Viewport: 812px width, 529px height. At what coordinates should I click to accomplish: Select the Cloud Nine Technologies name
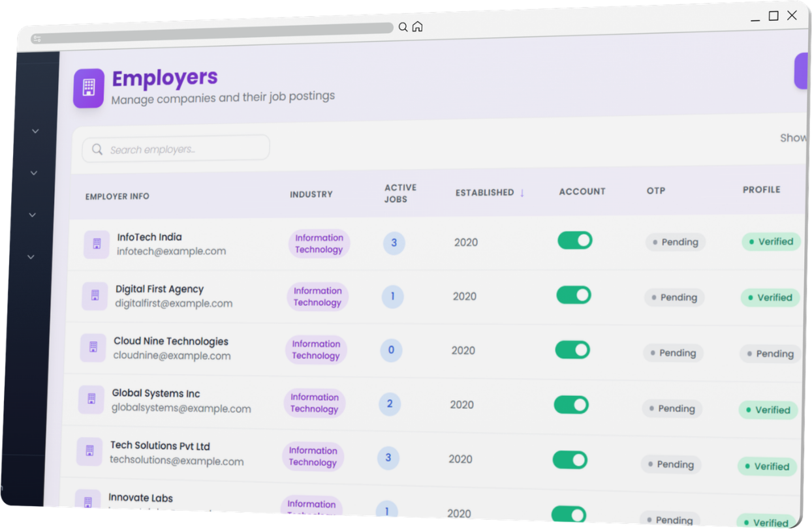coord(171,341)
